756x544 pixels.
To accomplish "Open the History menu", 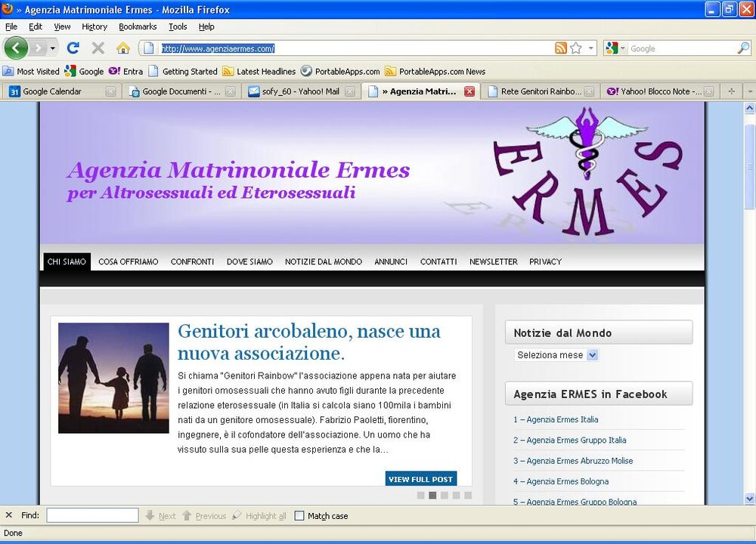I will click(94, 26).
